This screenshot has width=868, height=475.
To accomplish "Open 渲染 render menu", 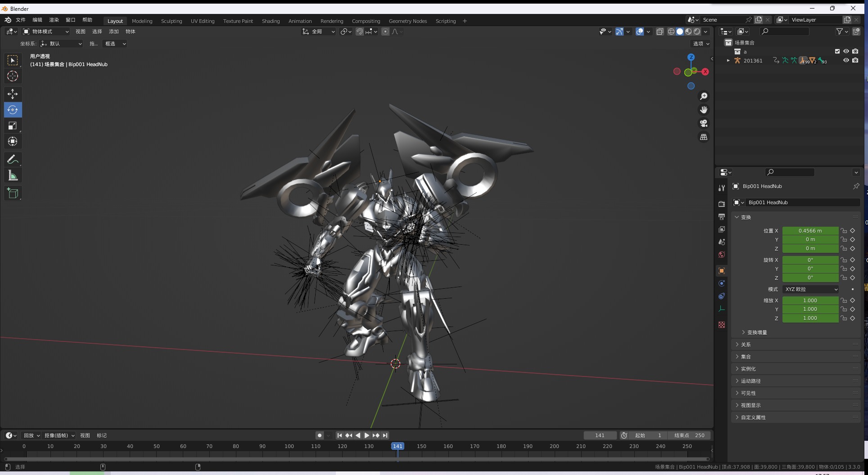I will 54,20.
